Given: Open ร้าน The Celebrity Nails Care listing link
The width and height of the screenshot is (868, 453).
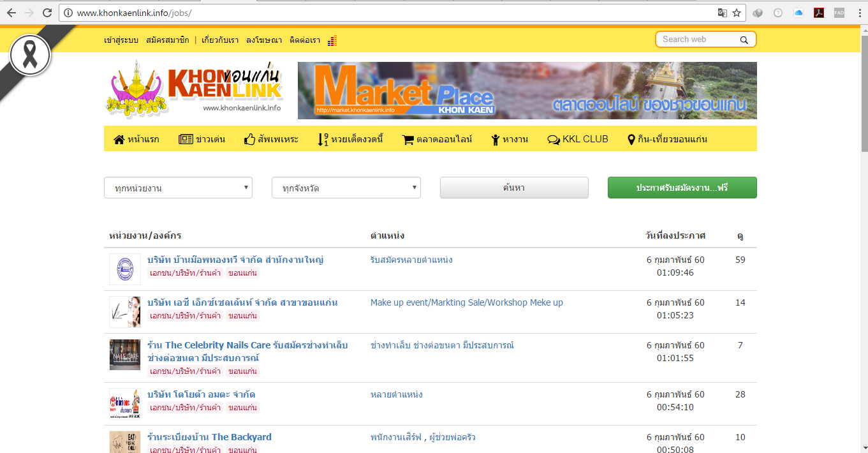Looking at the screenshot, I should [247, 352].
